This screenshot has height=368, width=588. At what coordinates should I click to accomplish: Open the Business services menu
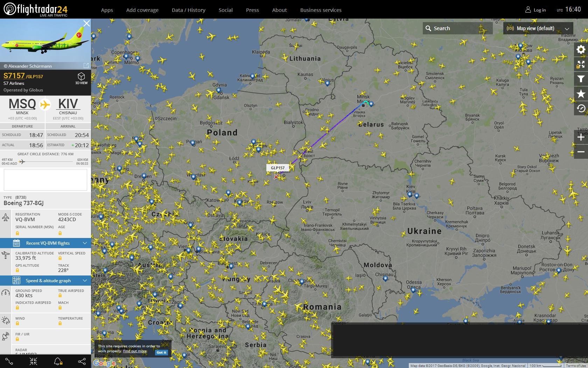[x=321, y=10]
